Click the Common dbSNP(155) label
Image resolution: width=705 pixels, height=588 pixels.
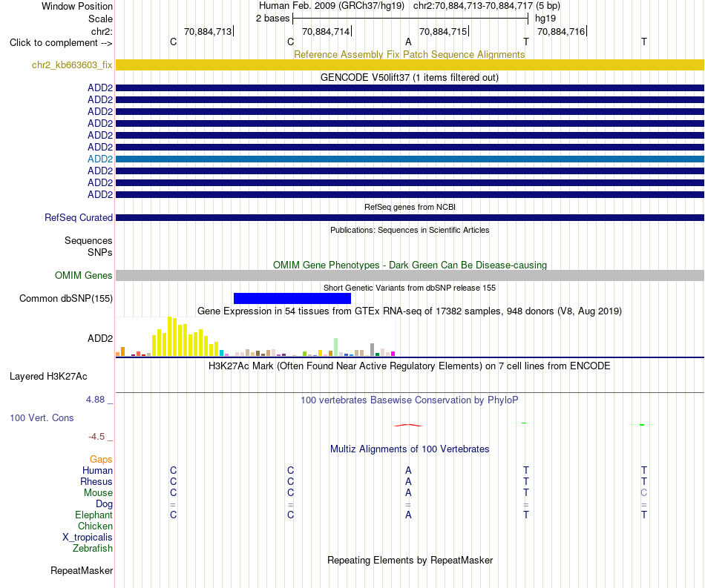tap(65, 298)
